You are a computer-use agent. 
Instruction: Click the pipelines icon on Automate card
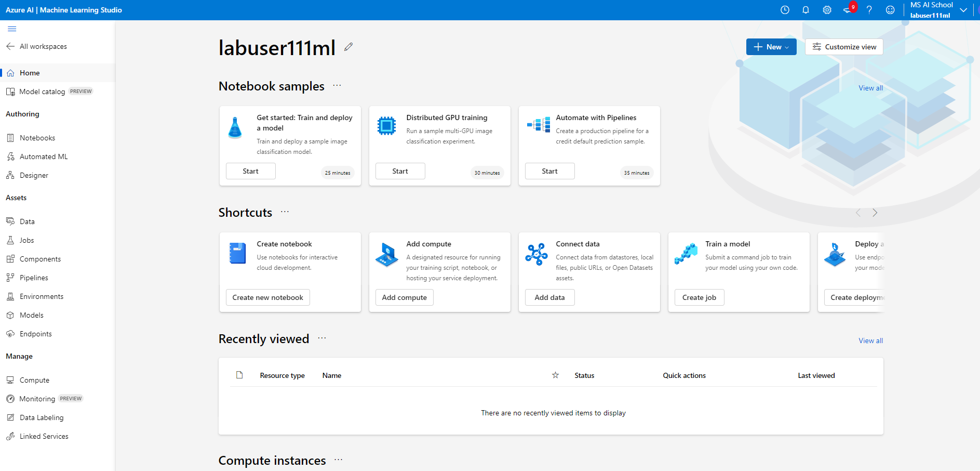539,125
